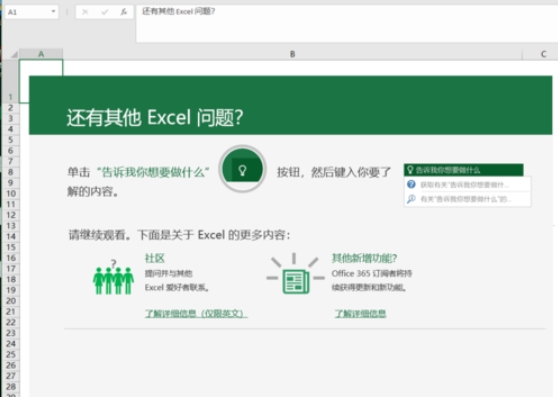Select row 5 header
This screenshot has width=558, height=397.
(x=10, y=140)
